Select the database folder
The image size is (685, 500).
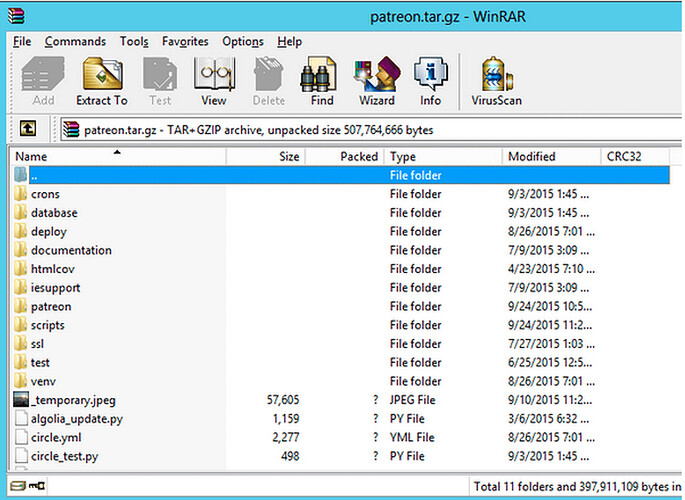point(54,213)
